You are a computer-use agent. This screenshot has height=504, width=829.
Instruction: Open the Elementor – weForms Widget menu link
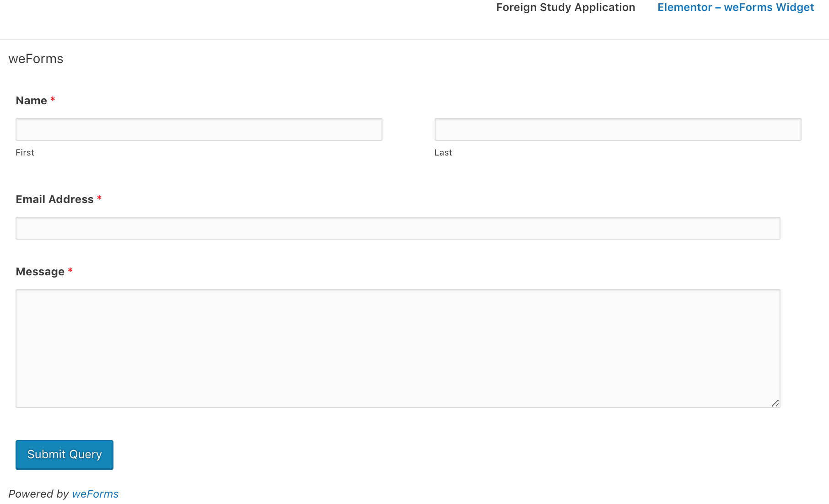736,8
